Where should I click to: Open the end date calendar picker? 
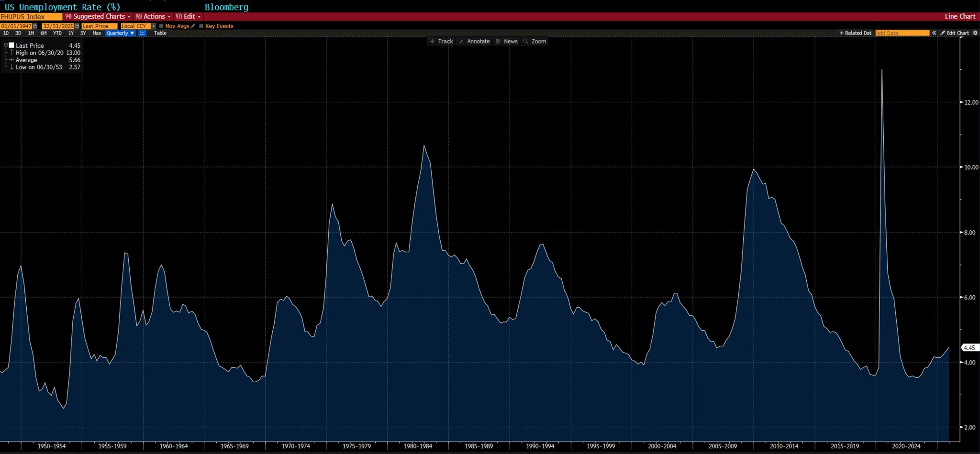77,26
